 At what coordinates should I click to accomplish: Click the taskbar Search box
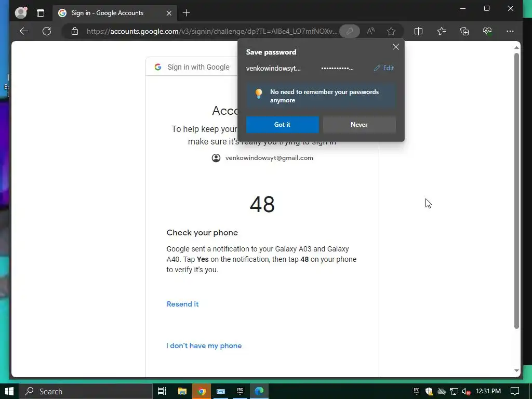point(86,391)
